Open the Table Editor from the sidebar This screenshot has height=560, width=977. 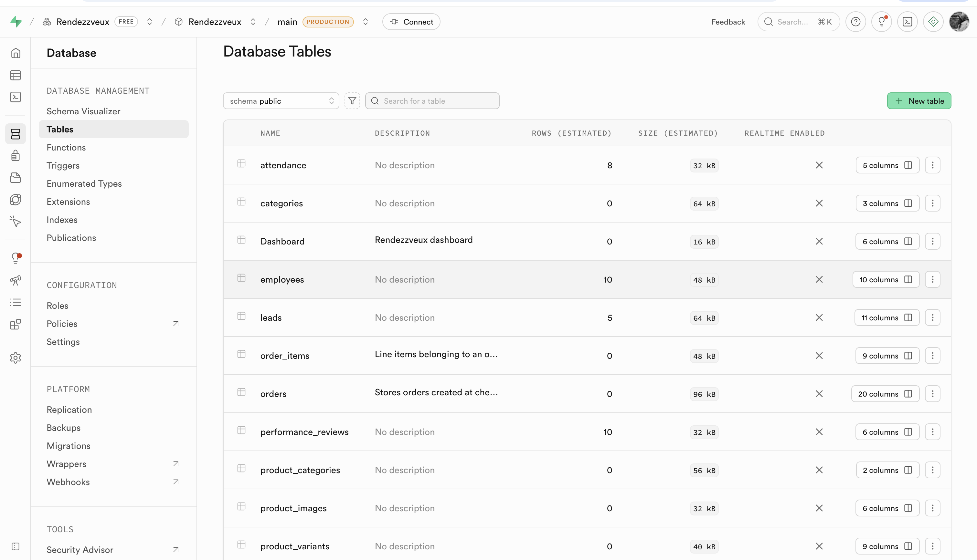(16, 75)
